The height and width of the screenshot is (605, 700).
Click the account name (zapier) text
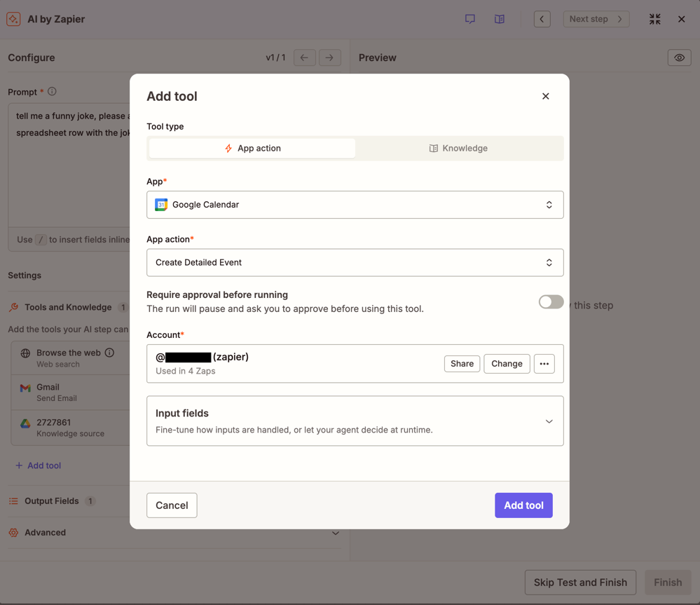(x=203, y=358)
